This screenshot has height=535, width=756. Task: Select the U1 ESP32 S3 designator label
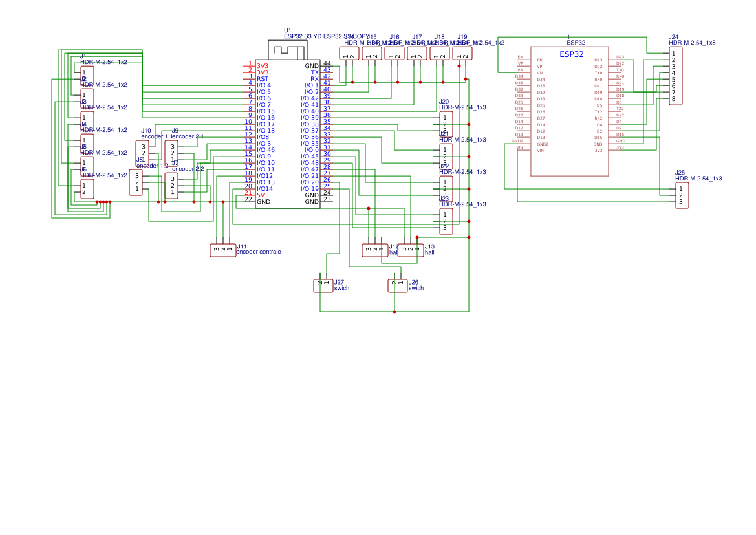287,31
